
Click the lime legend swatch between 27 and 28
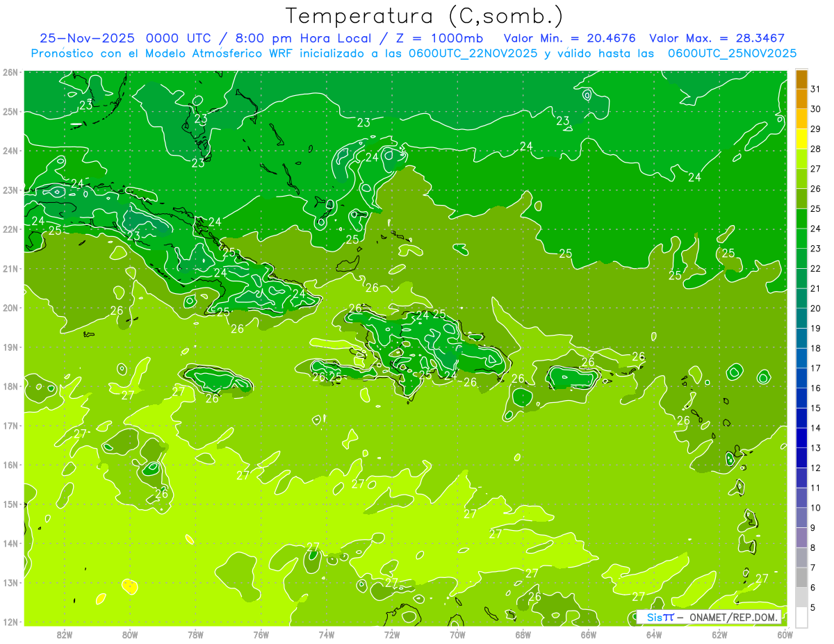801,158
